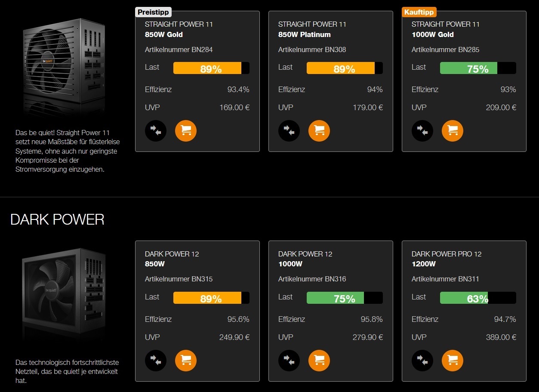Viewport: 539px width, 392px height.
Task: Add Dark Power 12 1000W to cart
Action: point(319,360)
